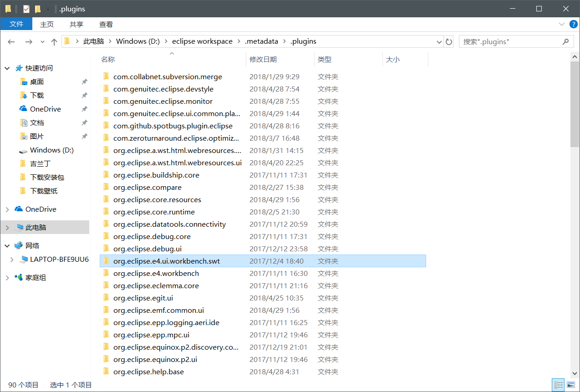Select the 吉兰丁 folder in sidebar
This screenshot has width=580, height=392.
40,164
